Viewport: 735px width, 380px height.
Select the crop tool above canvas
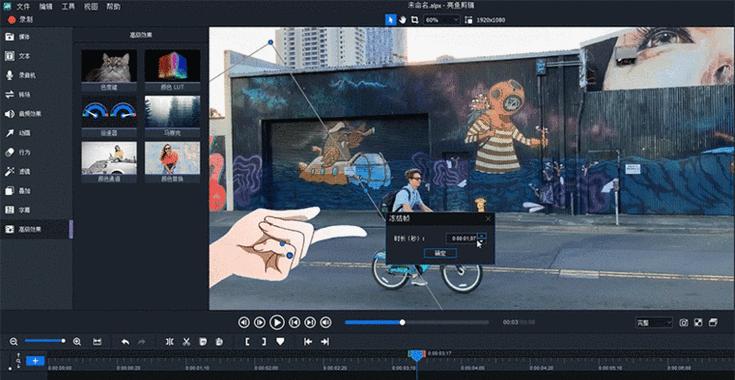(x=414, y=20)
